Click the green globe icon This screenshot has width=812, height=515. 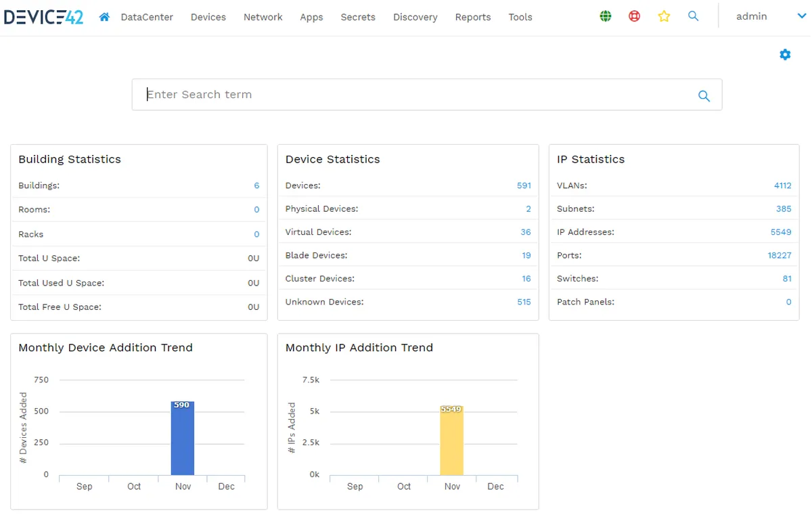606,16
